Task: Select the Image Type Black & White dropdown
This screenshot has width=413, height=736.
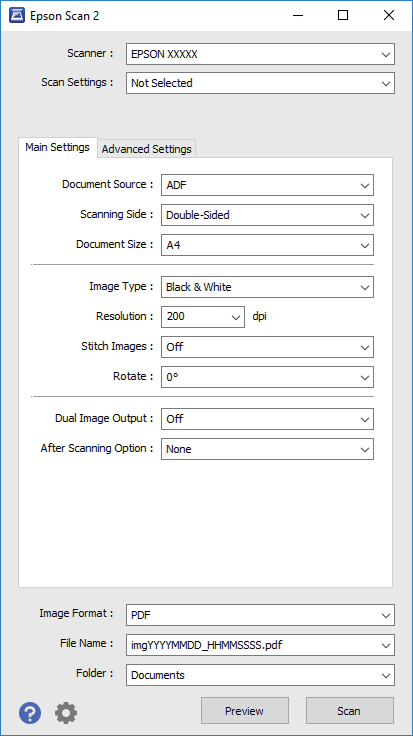Action: (x=267, y=287)
